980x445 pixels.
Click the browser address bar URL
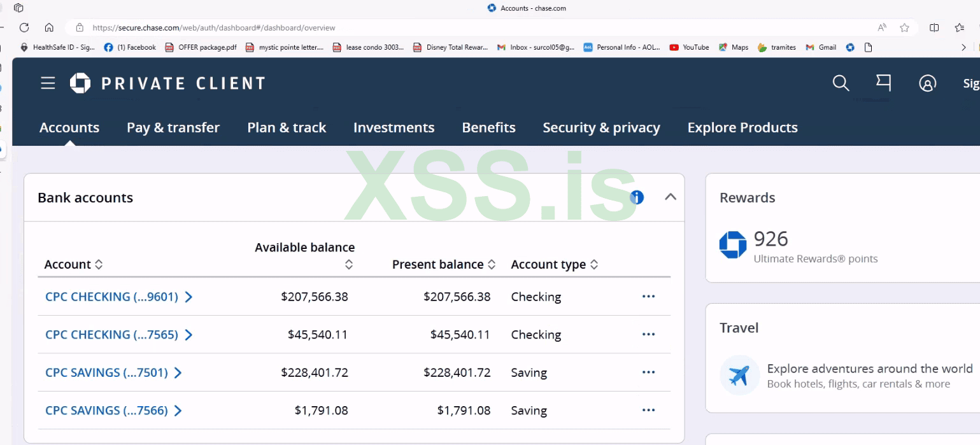point(214,27)
